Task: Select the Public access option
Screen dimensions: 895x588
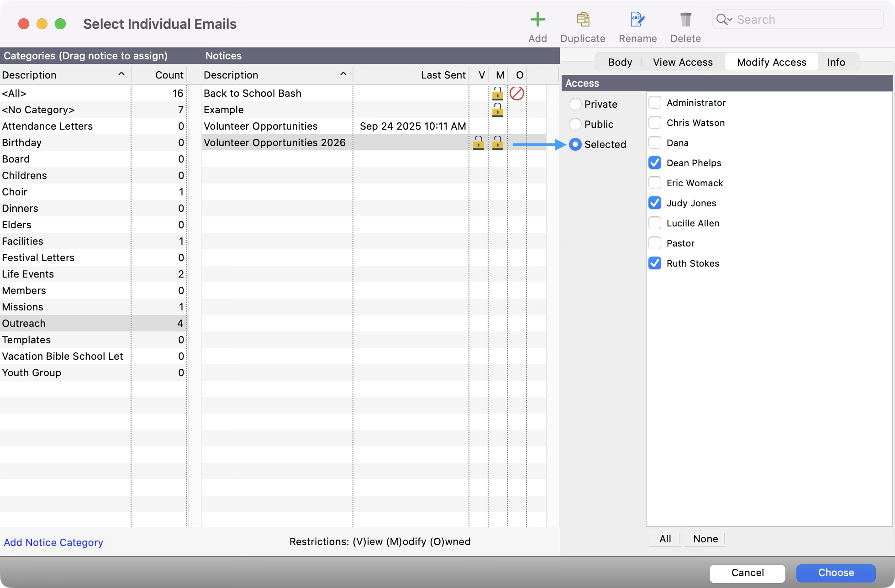Action: point(575,124)
